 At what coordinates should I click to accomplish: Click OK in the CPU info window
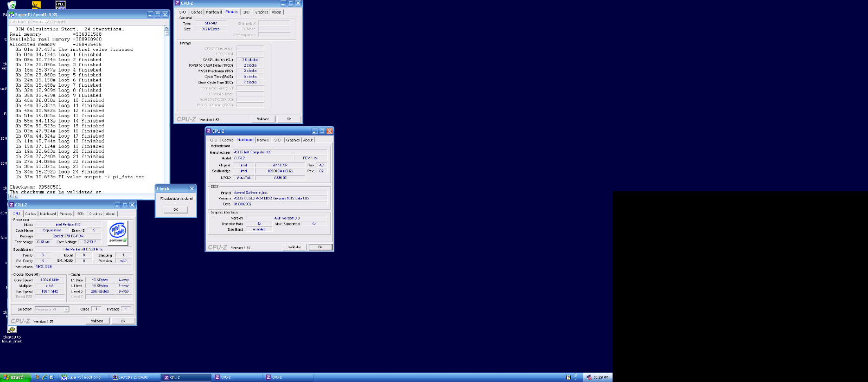(123, 321)
